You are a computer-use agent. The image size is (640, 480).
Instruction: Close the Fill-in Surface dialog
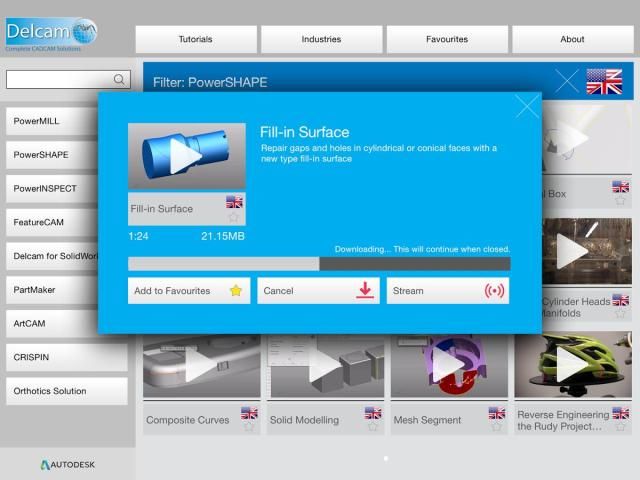coord(526,107)
